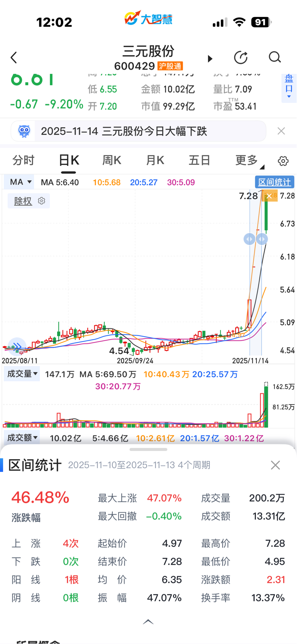
Task: Tap the refresh circular arrow icon
Action: [241, 58]
